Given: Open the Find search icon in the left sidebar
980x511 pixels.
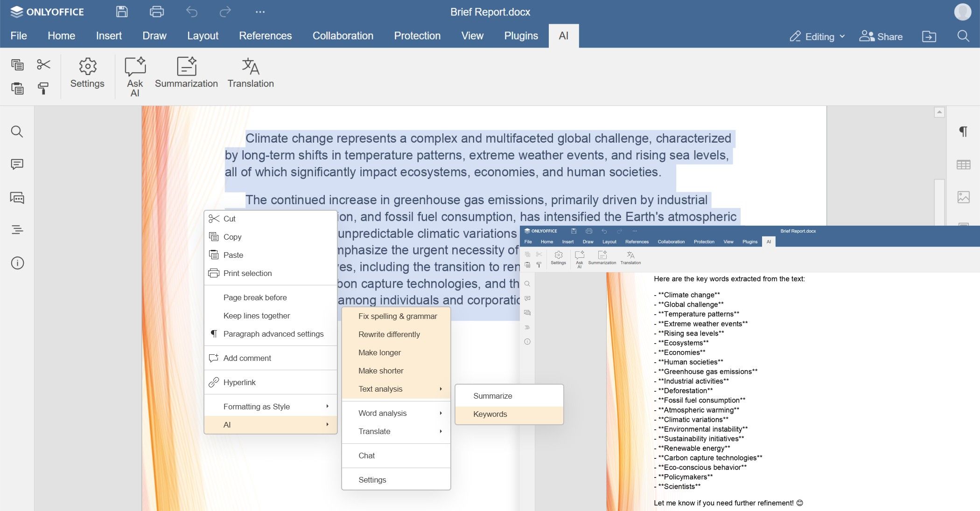Looking at the screenshot, I should (17, 132).
